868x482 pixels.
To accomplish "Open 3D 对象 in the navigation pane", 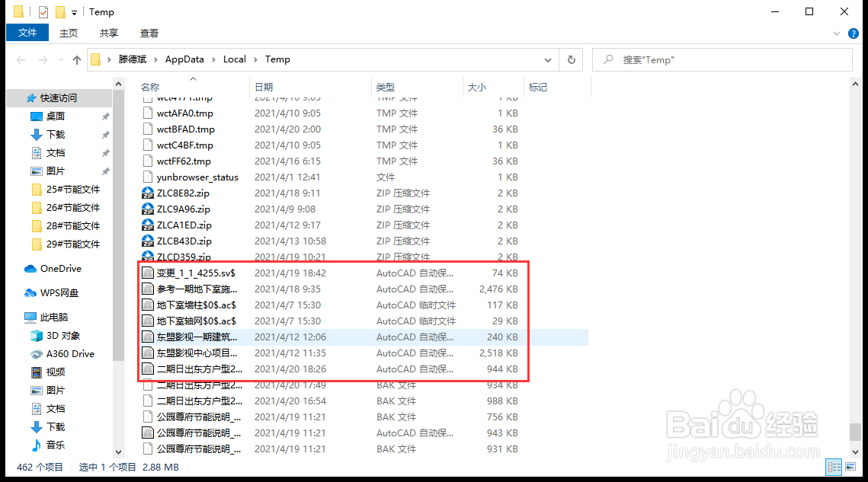I will click(63, 335).
